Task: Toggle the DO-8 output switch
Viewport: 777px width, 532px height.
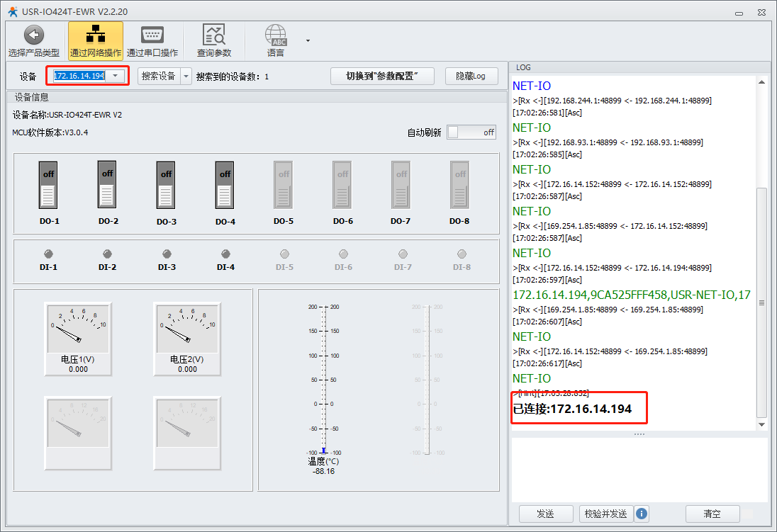Action: point(460,185)
